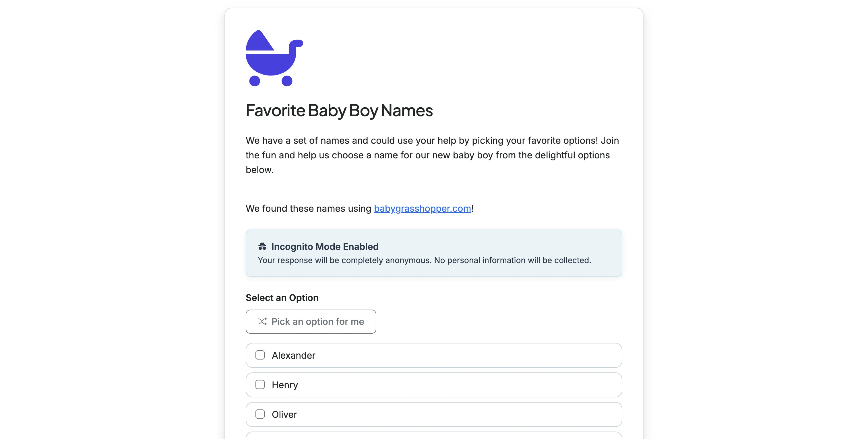Click the incognito spy hat icon
This screenshot has width=868, height=439.
point(262,246)
